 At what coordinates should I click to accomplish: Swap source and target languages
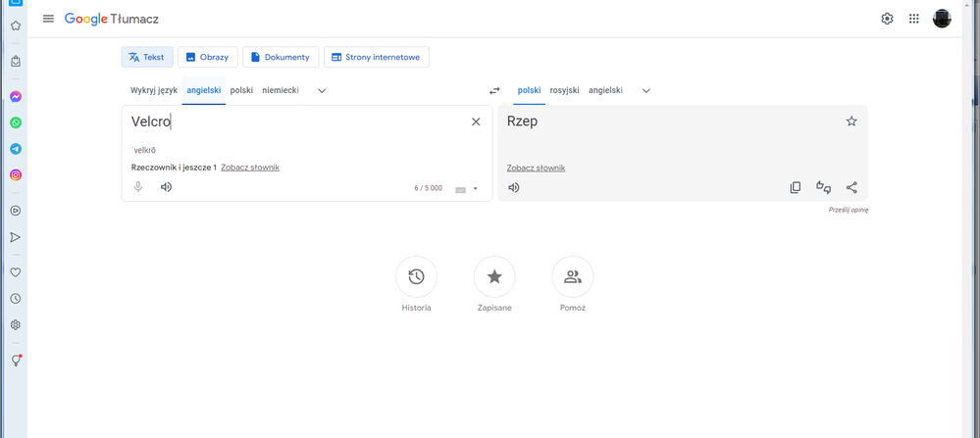tap(494, 90)
